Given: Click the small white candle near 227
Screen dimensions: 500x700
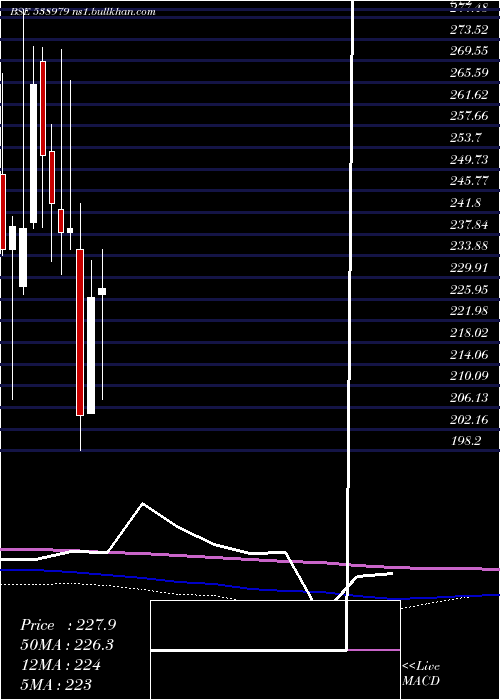Looking at the screenshot, I should tap(102, 292).
